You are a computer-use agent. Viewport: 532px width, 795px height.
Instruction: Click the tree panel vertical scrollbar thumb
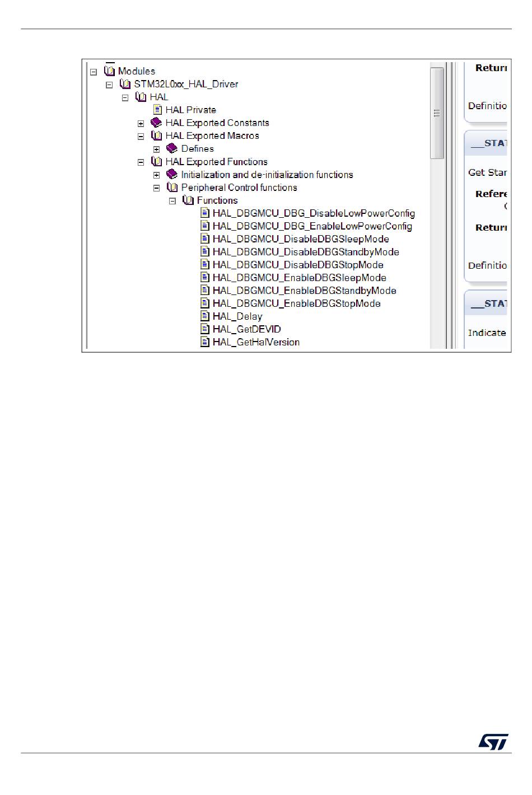[437, 113]
